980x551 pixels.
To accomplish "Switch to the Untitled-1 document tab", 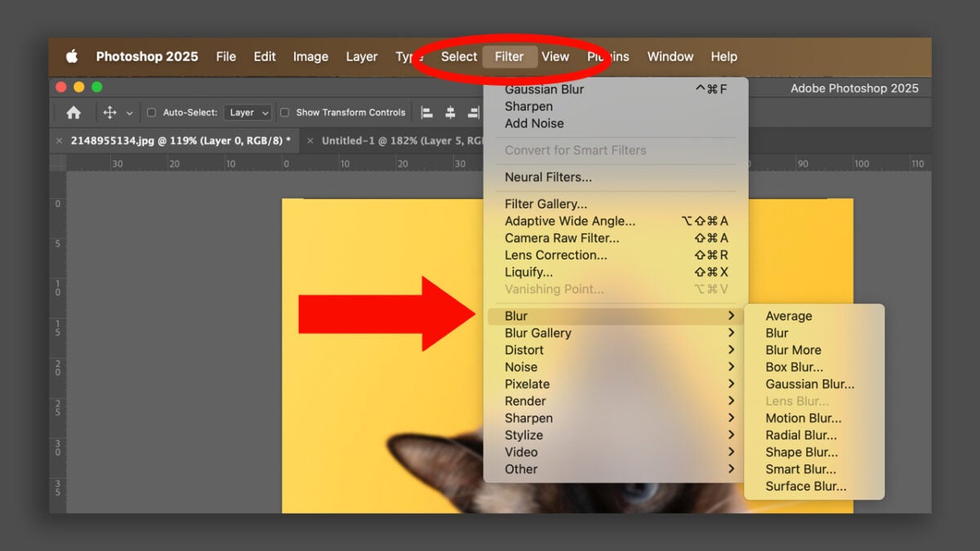I will (x=392, y=140).
